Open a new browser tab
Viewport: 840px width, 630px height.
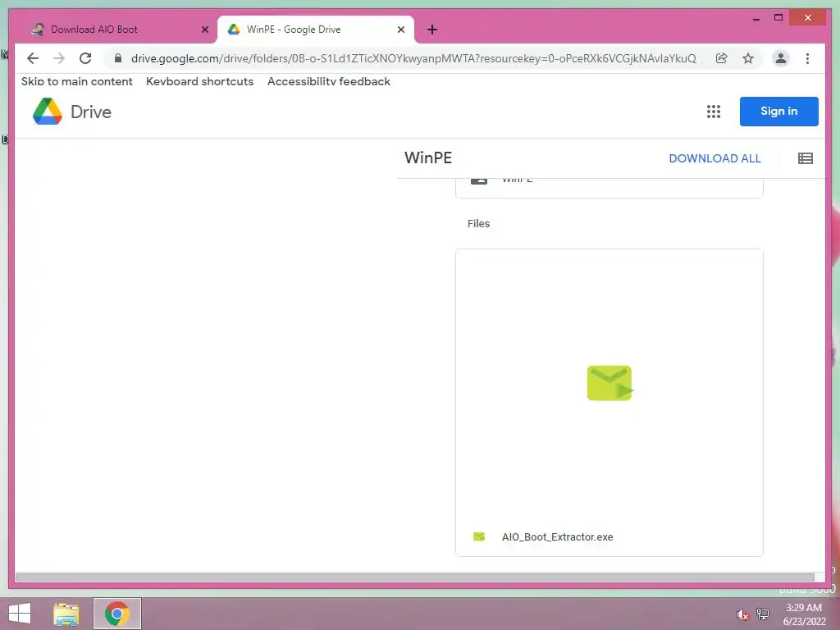click(431, 30)
